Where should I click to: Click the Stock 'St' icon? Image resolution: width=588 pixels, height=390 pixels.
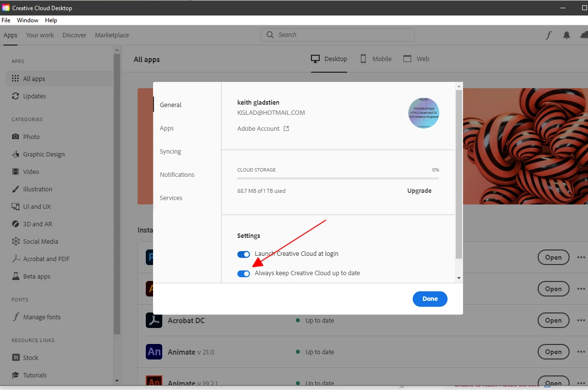15,358
